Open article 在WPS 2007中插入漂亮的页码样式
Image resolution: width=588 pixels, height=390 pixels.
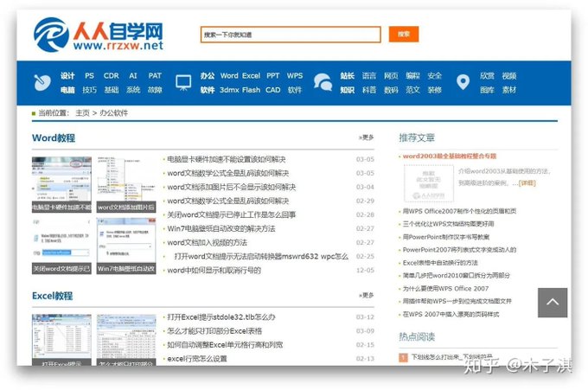[451, 314]
